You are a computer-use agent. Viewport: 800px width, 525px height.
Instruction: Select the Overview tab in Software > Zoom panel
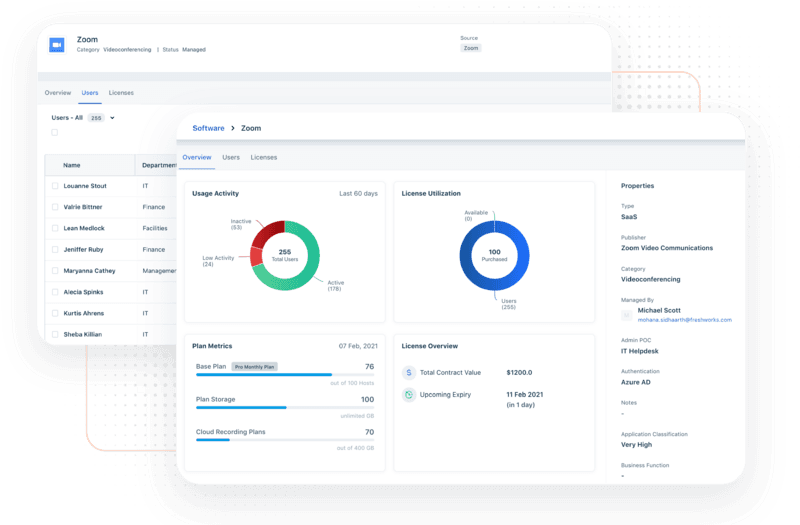197,158
